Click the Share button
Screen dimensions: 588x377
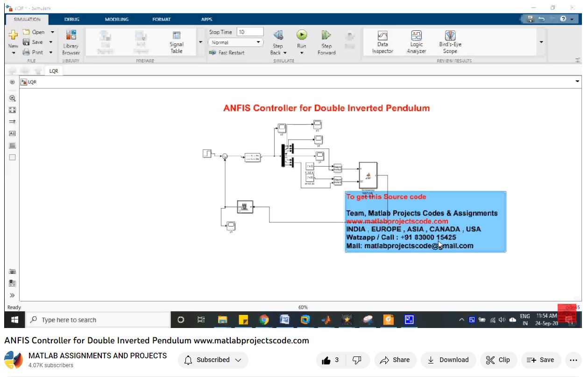(x=395, y=360)
